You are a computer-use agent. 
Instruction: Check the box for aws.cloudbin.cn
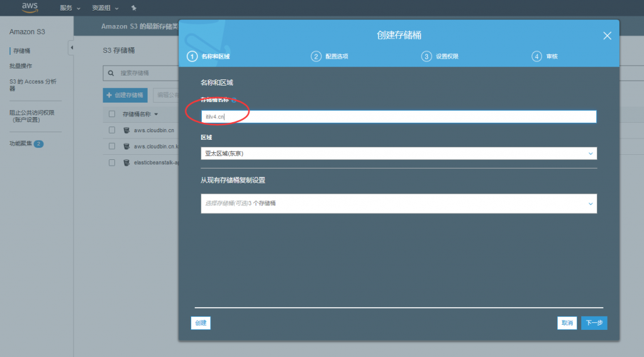tap(112, 130)
